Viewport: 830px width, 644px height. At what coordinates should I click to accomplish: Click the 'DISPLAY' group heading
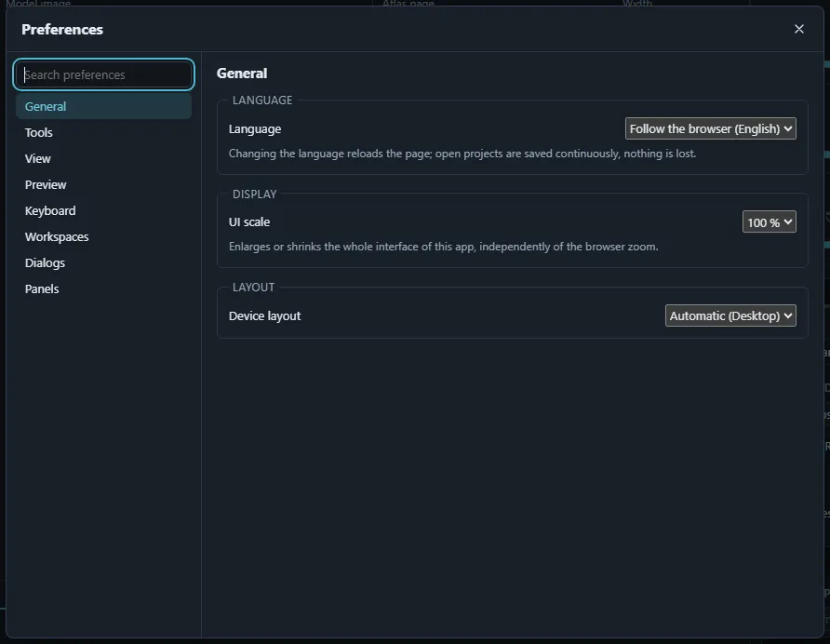pos(255,194)
